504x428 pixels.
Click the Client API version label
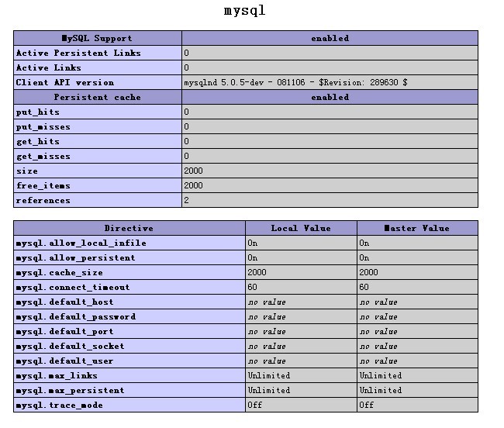(65, 82)
